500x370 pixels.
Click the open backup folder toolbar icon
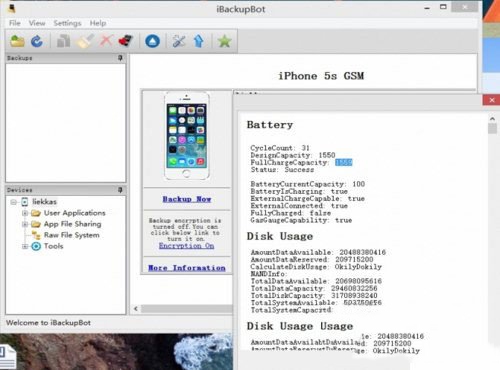tap(17, 41)
